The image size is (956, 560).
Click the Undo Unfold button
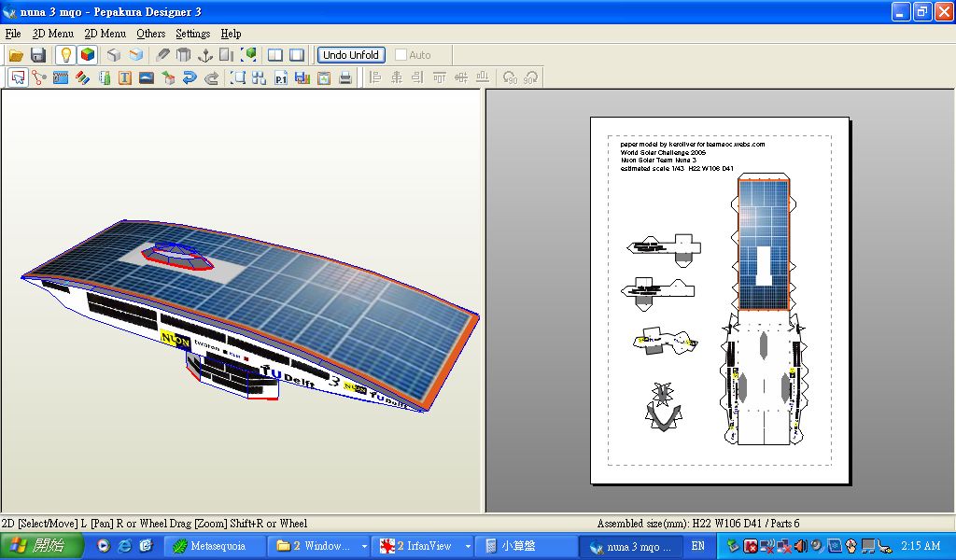351,55
